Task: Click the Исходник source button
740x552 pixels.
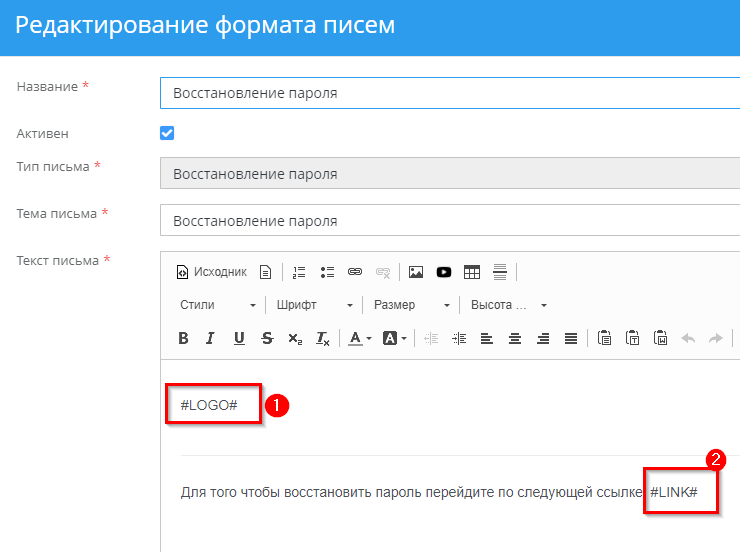Action: (x=211, y=271)
